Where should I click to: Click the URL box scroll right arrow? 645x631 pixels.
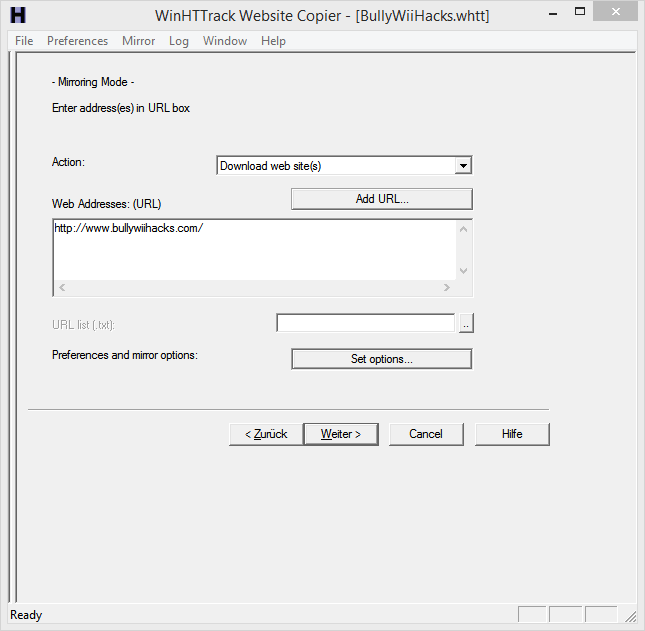[x=447, y=288]
